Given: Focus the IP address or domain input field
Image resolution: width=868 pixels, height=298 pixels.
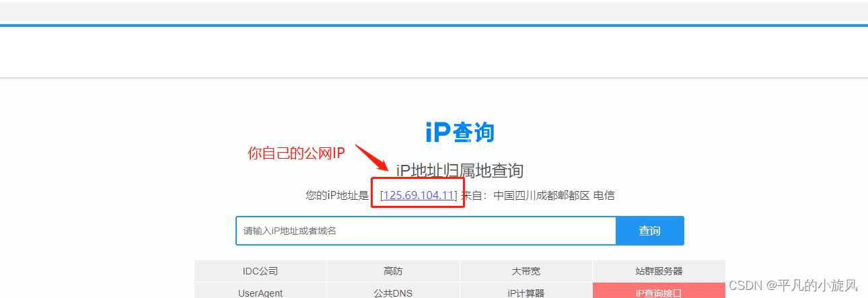Looking at the screenshot, I should pyautogui.click(x=426, y=231).
